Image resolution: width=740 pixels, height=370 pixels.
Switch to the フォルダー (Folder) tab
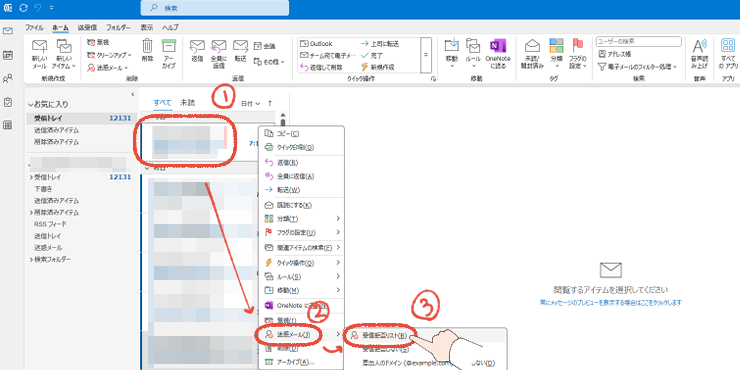click(118, 27)
